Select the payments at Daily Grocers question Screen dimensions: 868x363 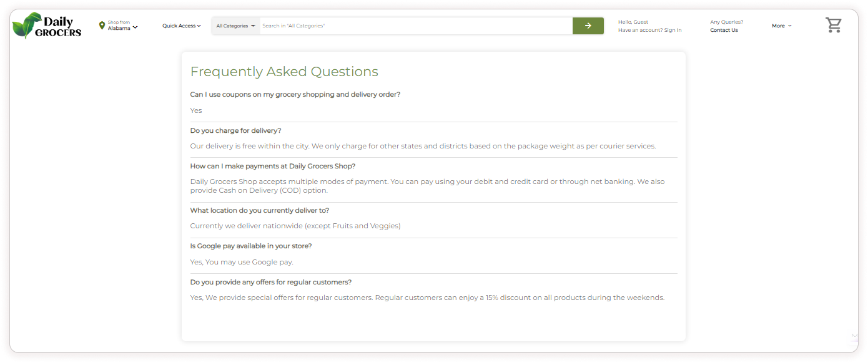coord(272,166)
